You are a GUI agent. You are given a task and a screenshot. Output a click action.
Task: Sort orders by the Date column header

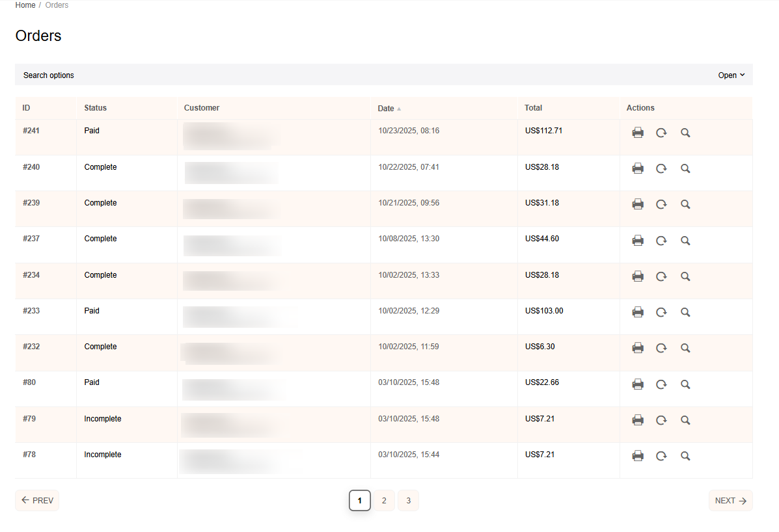pos(386,109)
